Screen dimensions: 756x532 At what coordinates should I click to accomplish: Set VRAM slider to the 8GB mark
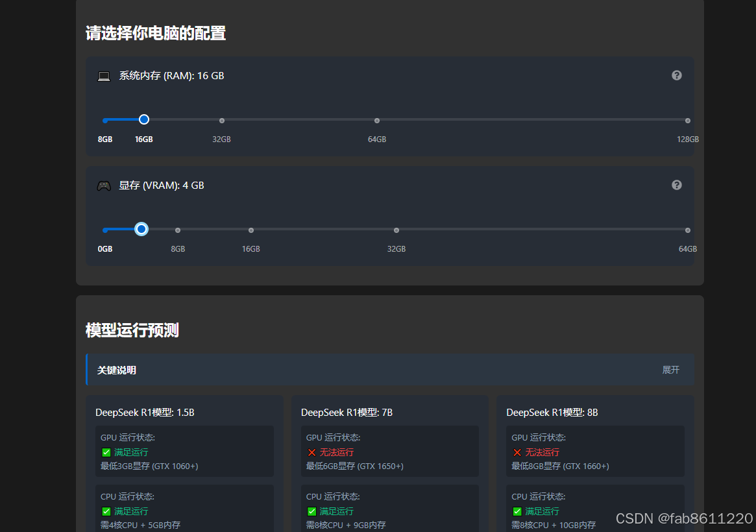point(178,230)
